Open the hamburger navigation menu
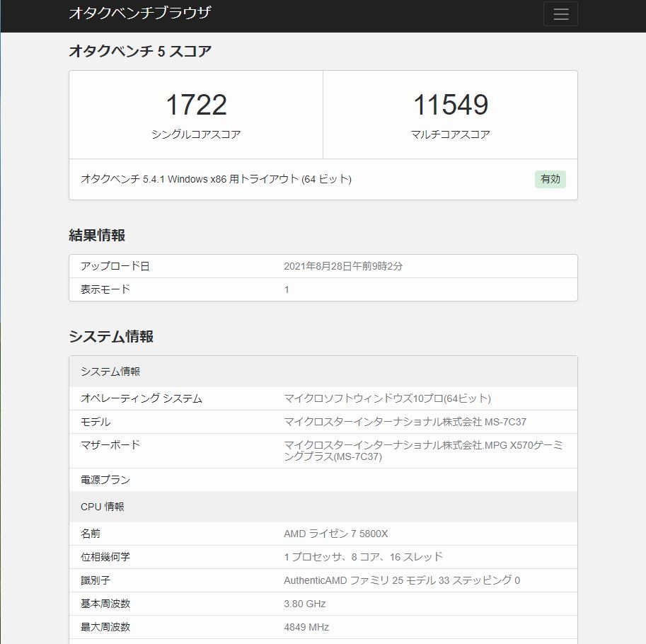This screenshot has height=644, width=646. (560, 14)
